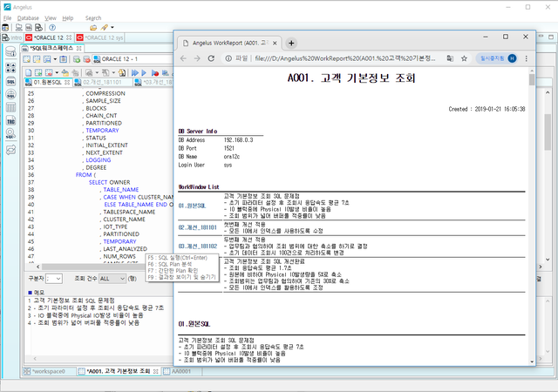Close the Angelus WorkReport browser tab

tap(273, 42)
